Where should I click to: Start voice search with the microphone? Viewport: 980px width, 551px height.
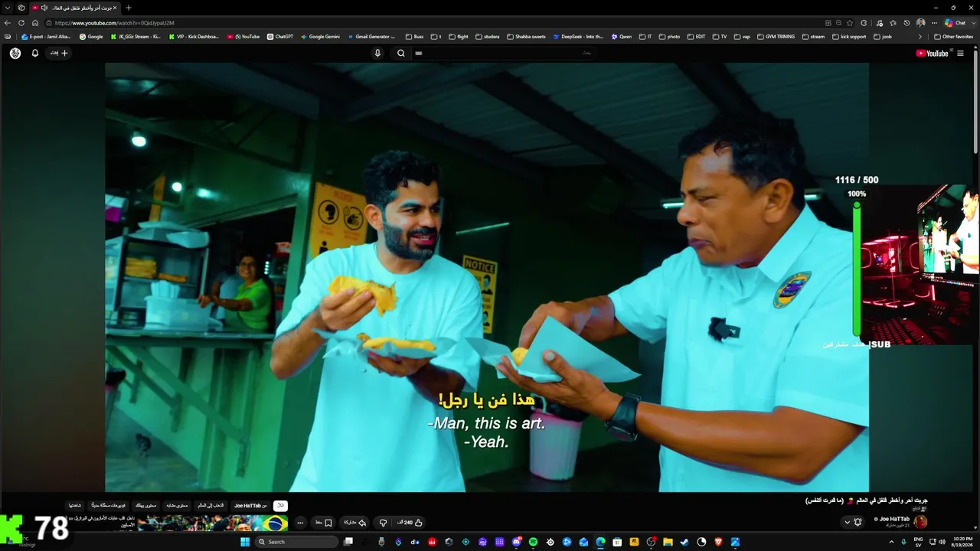(x=377, y=53)
